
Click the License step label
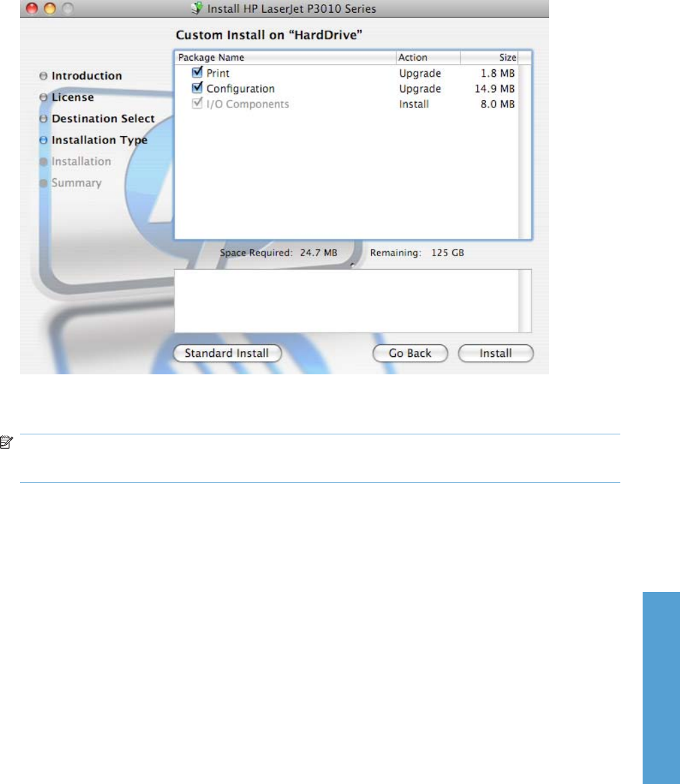(73, 97)
